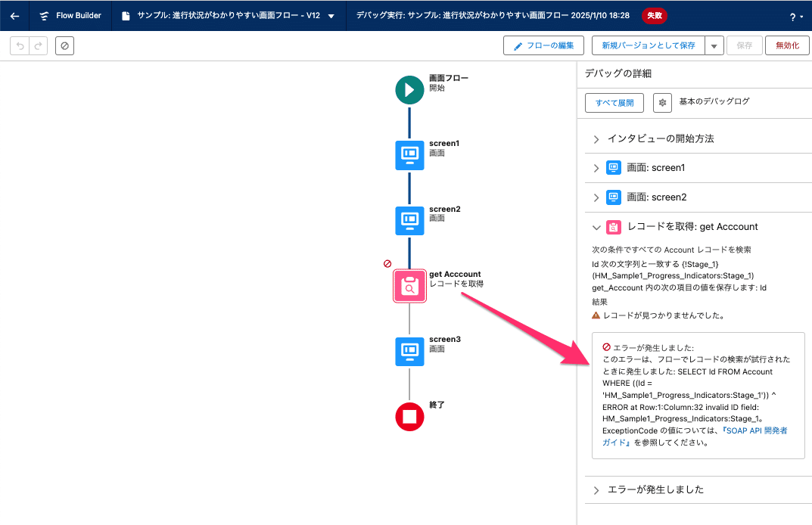Viewport: 812px width, 525px height.
Task: Click the document icon beside the flow name
Action: pyautogui.click(x=126, y=16)
